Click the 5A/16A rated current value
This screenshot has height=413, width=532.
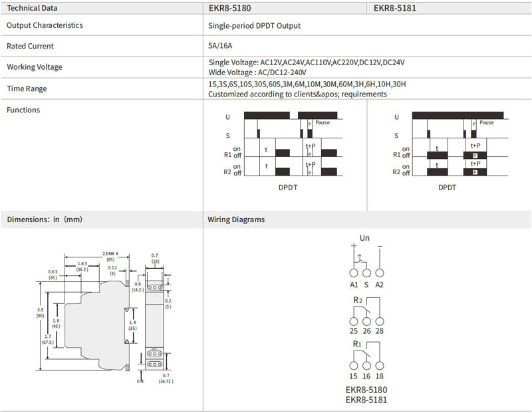point(220,46)
